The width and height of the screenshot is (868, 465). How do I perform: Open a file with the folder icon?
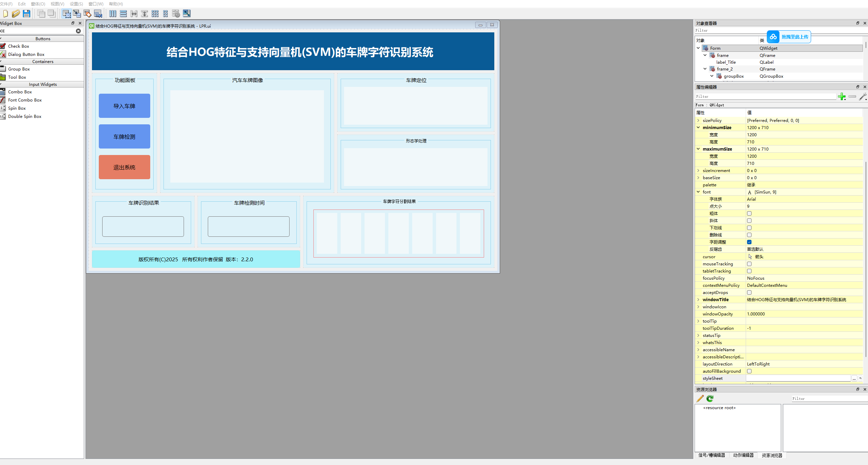click(x=16, y=14)
